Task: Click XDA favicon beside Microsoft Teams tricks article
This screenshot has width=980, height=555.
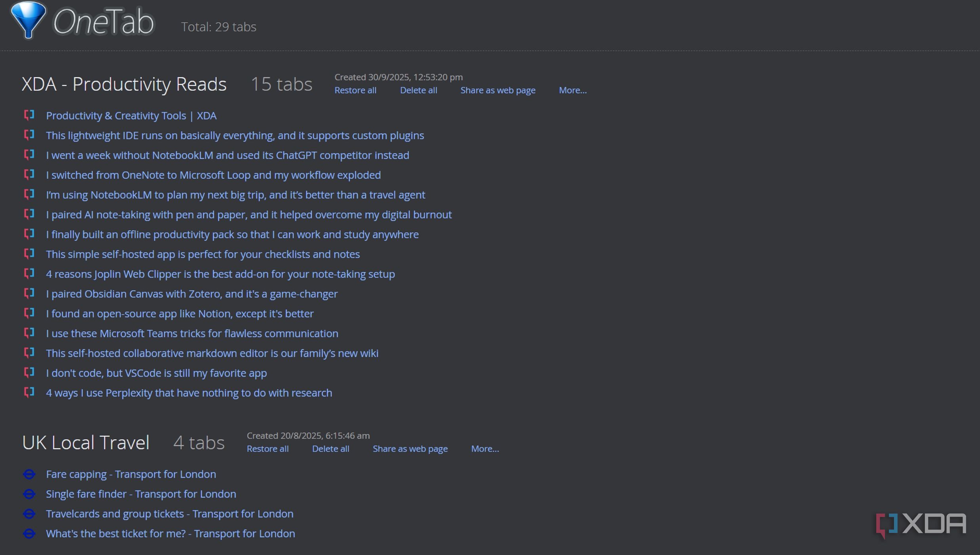Action: click(29, 333)
